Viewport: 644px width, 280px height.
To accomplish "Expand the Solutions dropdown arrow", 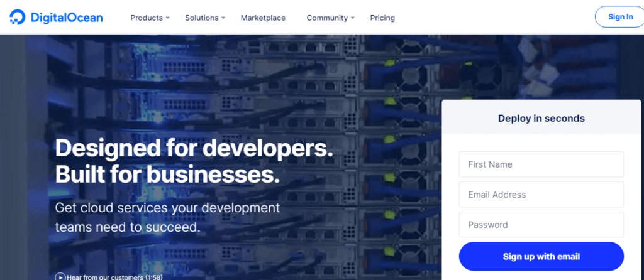I will (223, 18).
